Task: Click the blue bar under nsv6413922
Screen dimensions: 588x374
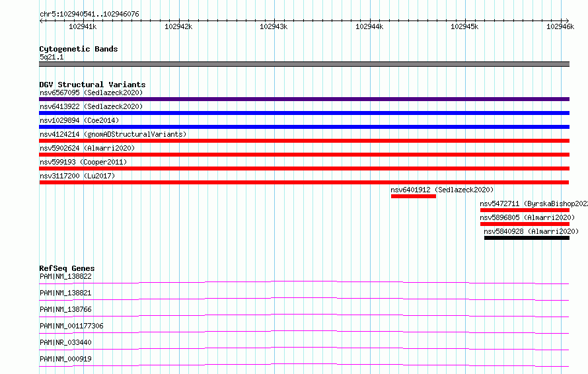Action: (304, 113)
